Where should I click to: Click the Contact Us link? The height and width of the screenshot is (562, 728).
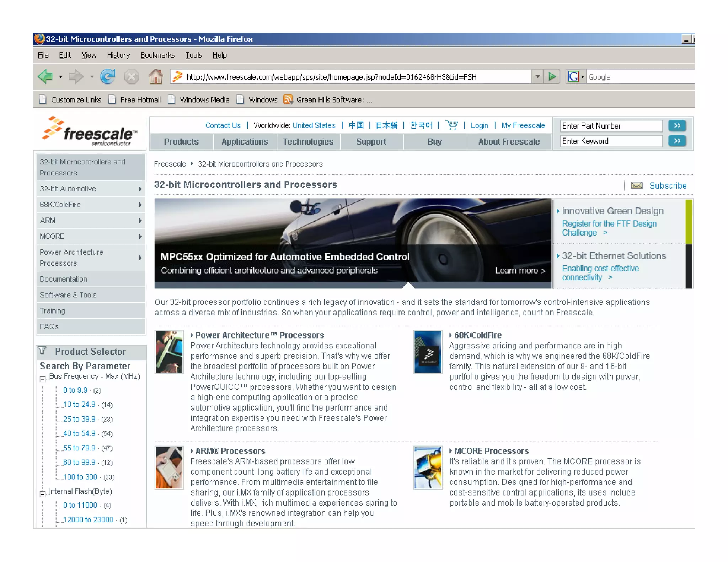(x=223, y=125)
